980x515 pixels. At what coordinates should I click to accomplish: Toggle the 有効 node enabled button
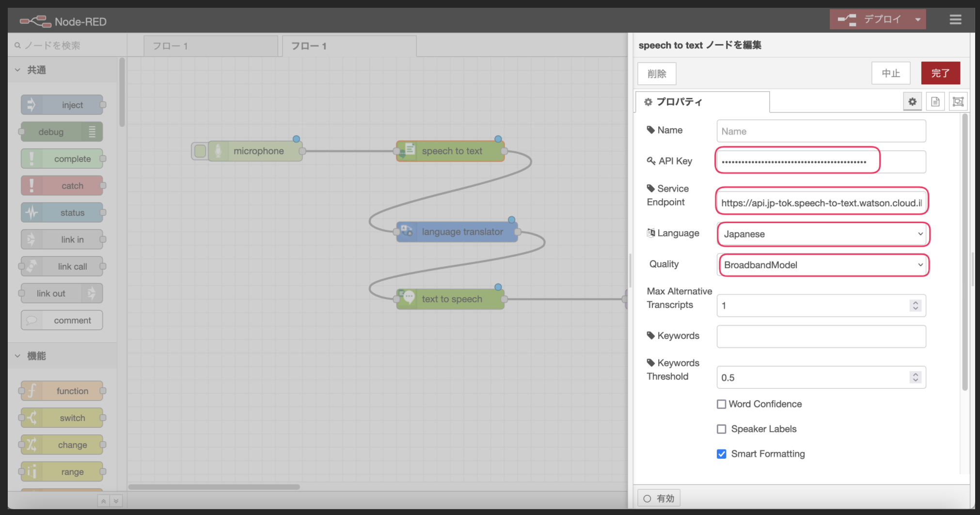[x=659, y=499]
